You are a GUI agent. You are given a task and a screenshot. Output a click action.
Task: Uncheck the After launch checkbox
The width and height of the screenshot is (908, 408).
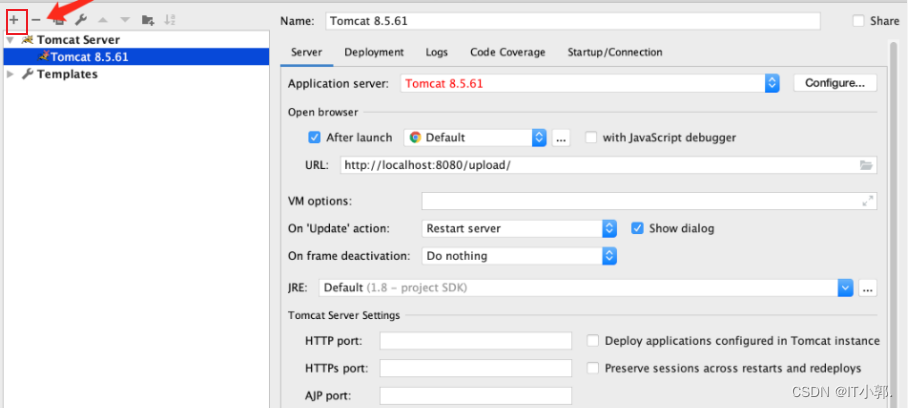314,138
